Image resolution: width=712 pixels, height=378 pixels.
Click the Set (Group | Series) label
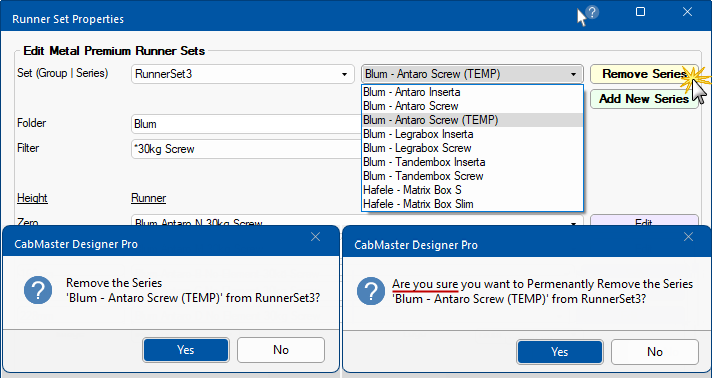(63, 73)
